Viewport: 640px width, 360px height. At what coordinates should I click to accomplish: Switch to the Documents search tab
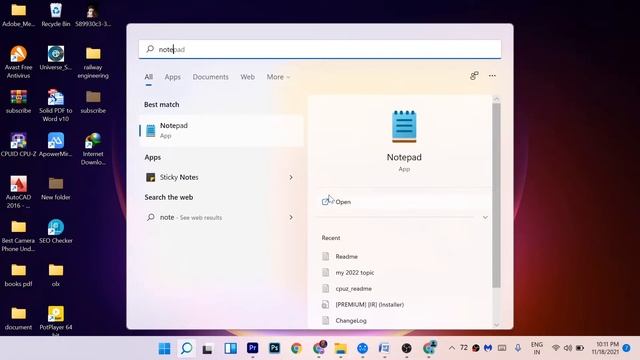point(211,77)
